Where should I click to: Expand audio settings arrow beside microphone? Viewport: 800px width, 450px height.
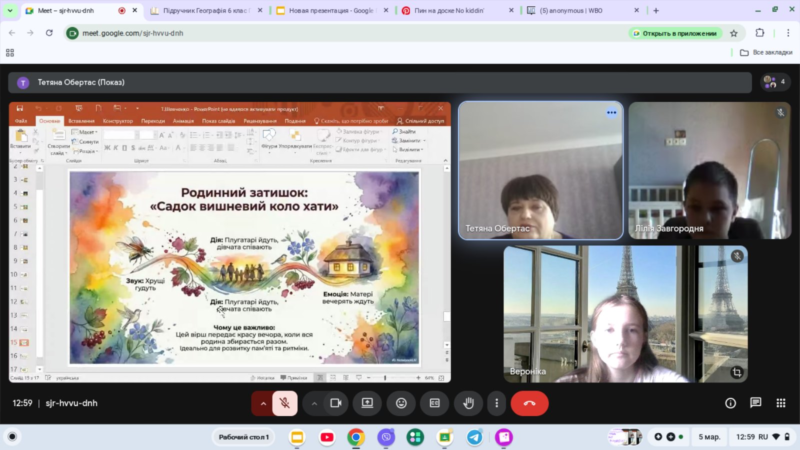click(x=263, y=403)
